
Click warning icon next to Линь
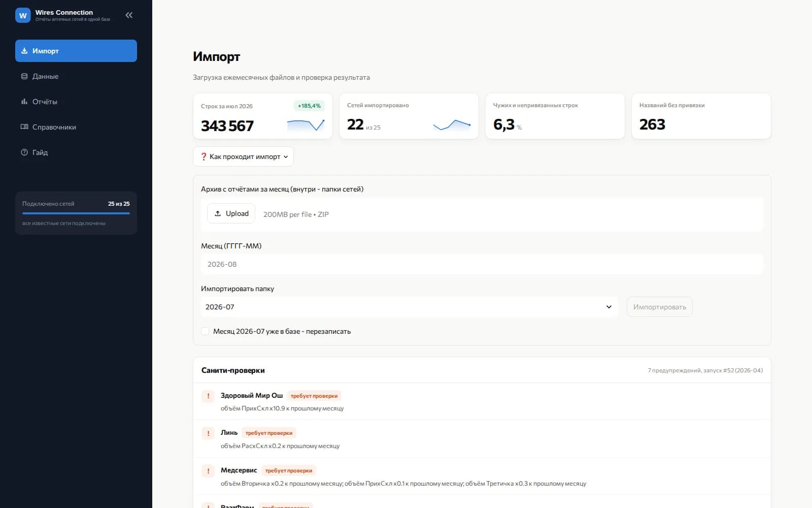(x=208, y=433)
